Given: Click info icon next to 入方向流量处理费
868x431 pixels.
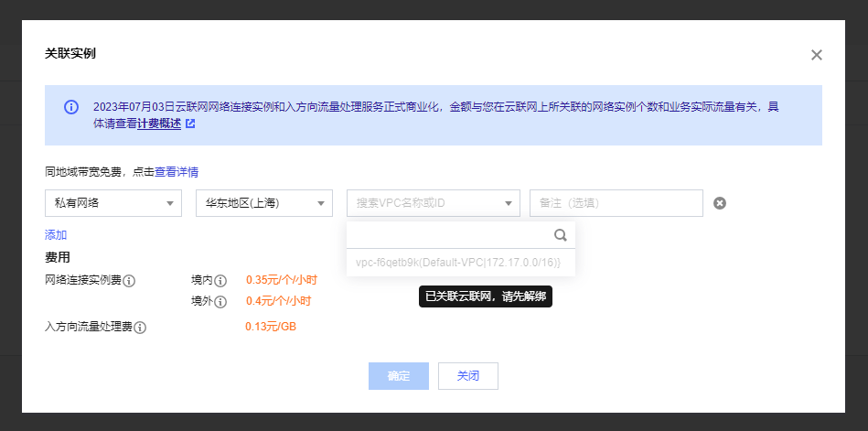Looking at the screenshot, I should pos(141,327).
